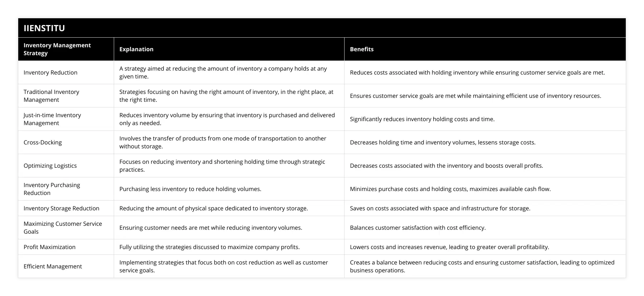This screenshot has width=644, height=296.
Task: Click the Traditional Inventory Management cell
Action: (52, 96)
